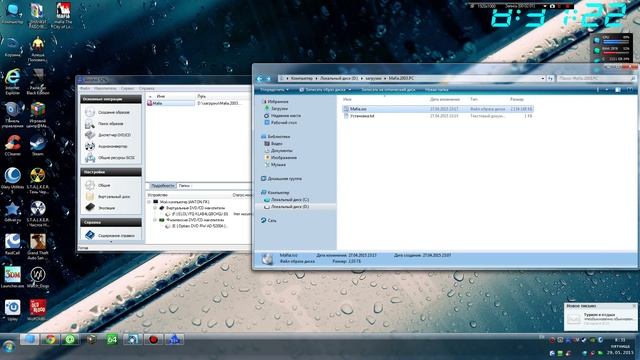Open Общие settings in Alcohol window

pos(98,185)
